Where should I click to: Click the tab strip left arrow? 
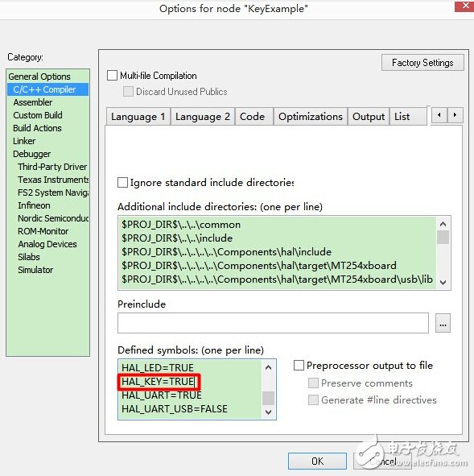[439, 115]
